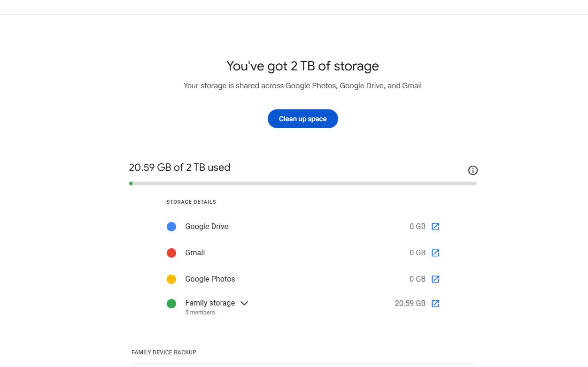Click the FAMILY DEVICE BACKUP heading
The width and height of the screenshot is (588, 367).
164,352
